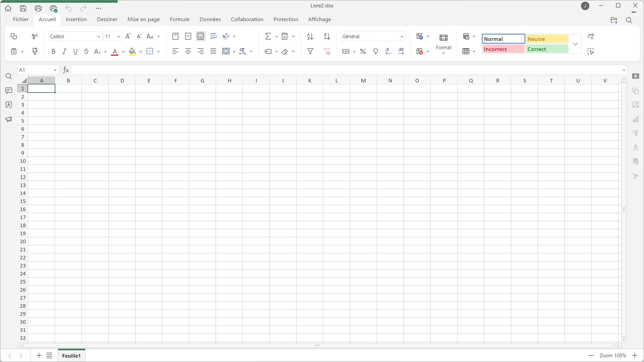
Task: Select the Feuille1 sheet tab
Action: pyautogui.click(x=71, y=356)
